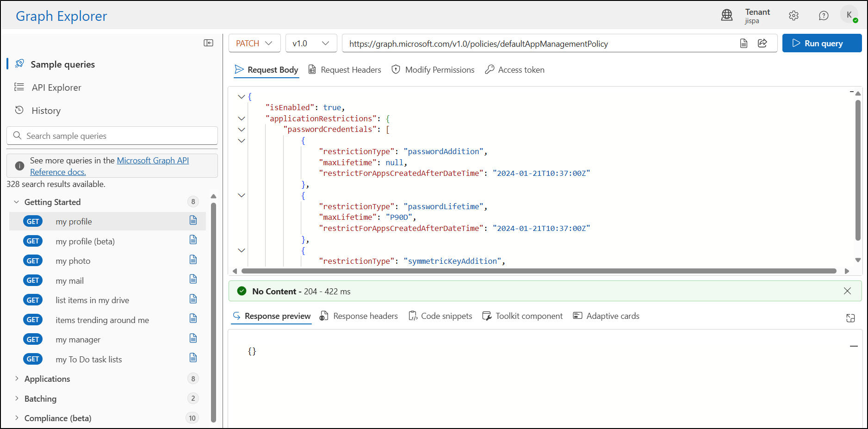The image size is (868, 429).
Task: Open Graph Explorer settings gear
Action: pyautogui.click(x=794, y=15)
